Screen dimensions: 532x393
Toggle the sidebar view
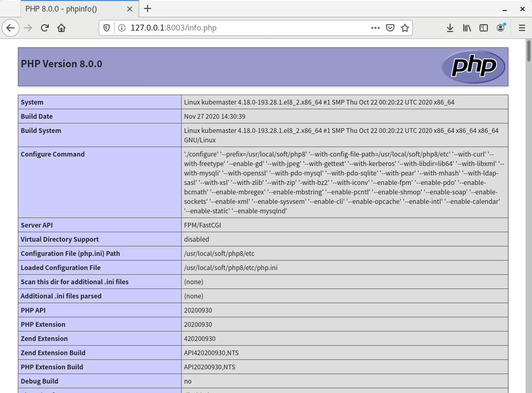coord(484,28)
